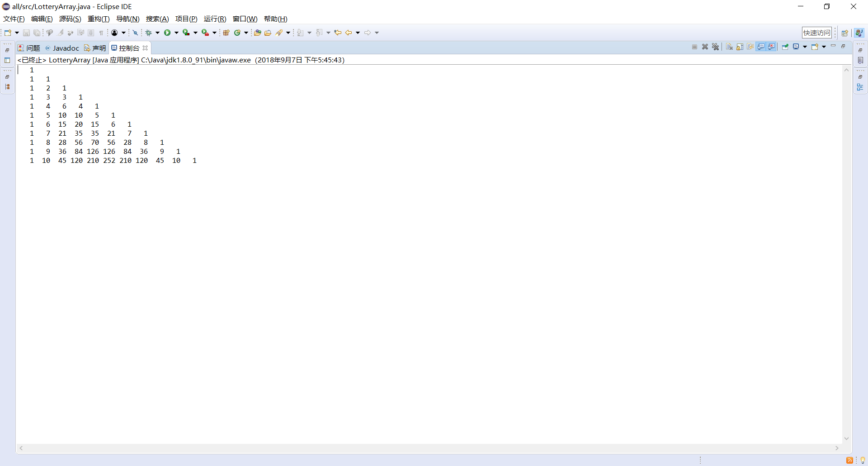Expand the Search dropdown arrow
868x466 pixels.
(x=288, y=33)
